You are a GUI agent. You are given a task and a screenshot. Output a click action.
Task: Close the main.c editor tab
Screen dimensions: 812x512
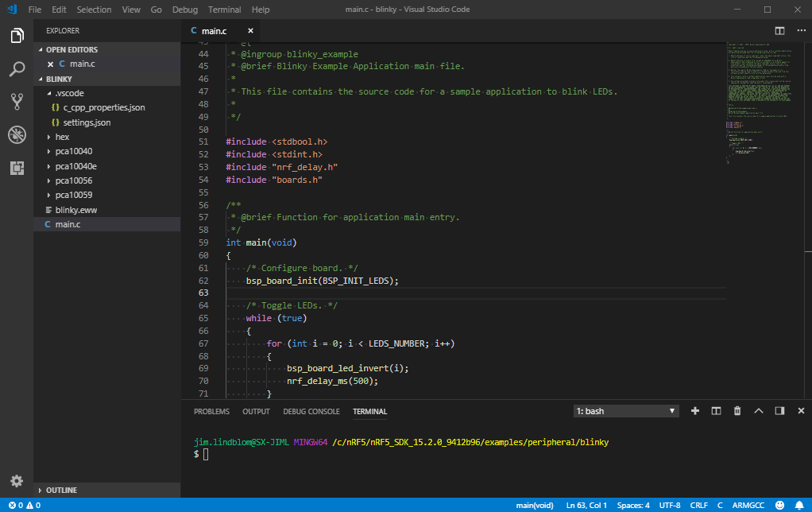click(x=250, y=30)
